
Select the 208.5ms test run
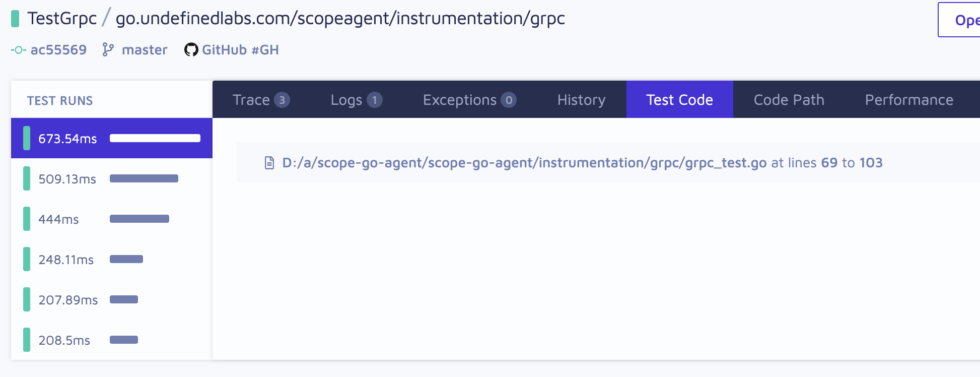[x=64, y=340]
